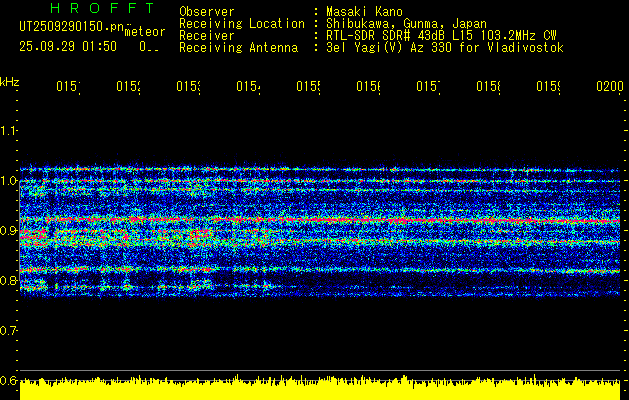Click the date stamp 25.09.29 01:50
Screen dimensions: 629x400
pos(68,47)
